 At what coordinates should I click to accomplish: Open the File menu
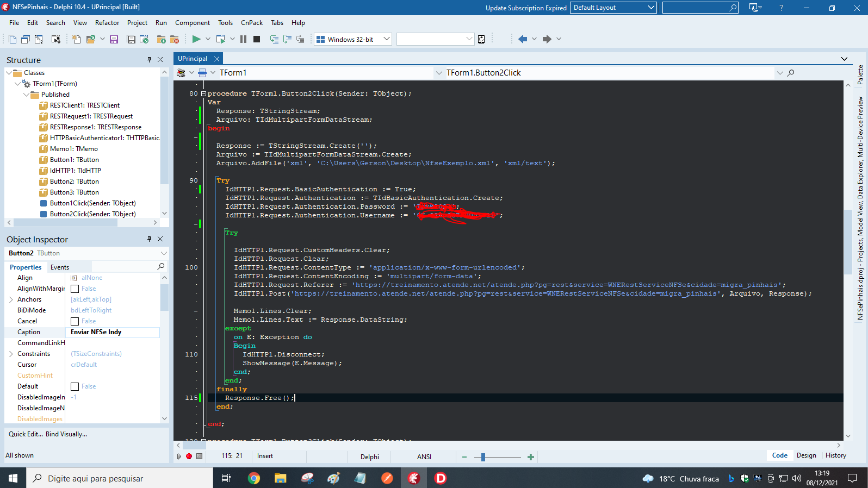click(14, 23)
